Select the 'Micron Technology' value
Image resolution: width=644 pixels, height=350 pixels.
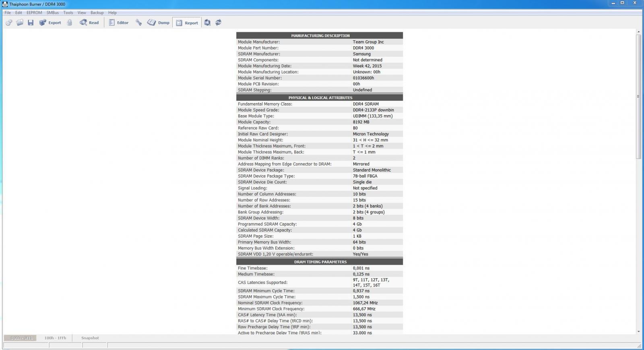point(371,134)
